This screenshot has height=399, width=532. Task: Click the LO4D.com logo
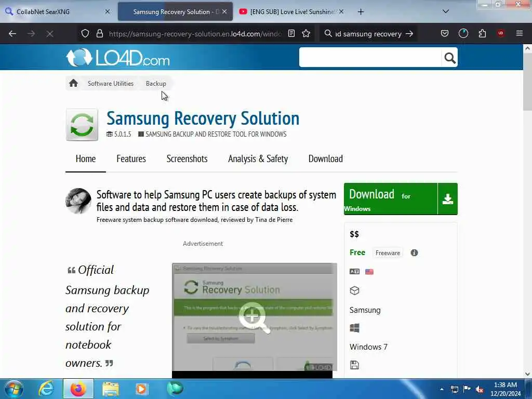tap(118, 57)
